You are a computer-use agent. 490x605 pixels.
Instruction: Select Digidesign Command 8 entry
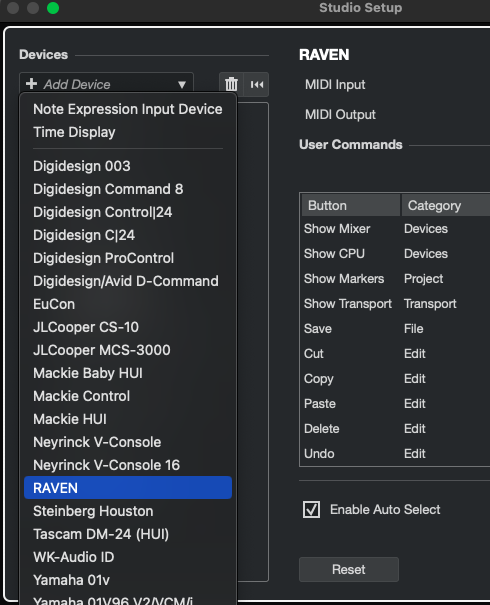(x=128, y=189)
